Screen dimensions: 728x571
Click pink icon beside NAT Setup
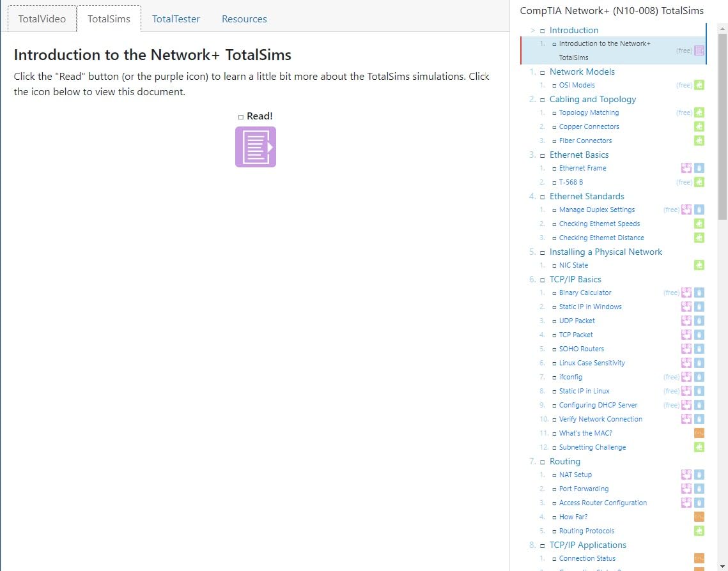pos(686,475)
